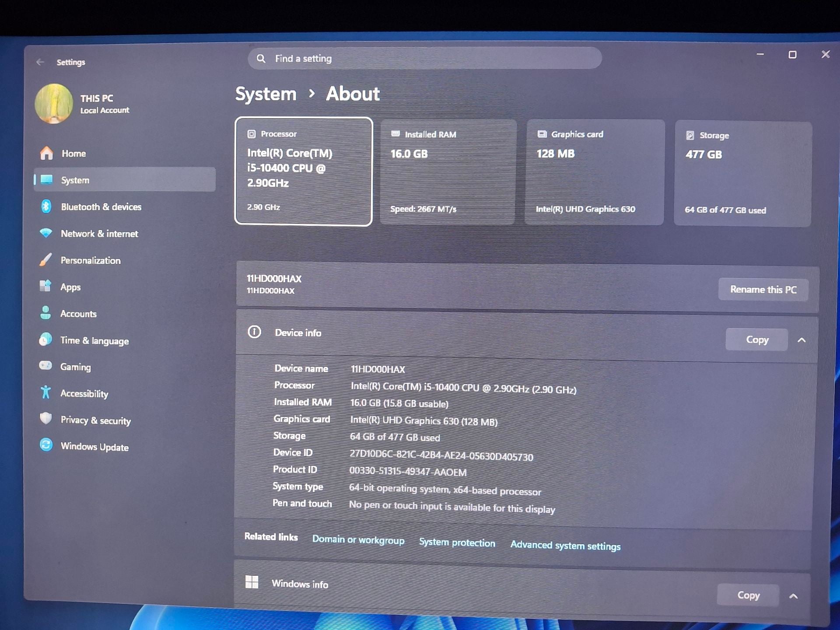Click 'Local Account' label under THIS PC
Screen dimensions: 840x630
click(x=105, y=110)
